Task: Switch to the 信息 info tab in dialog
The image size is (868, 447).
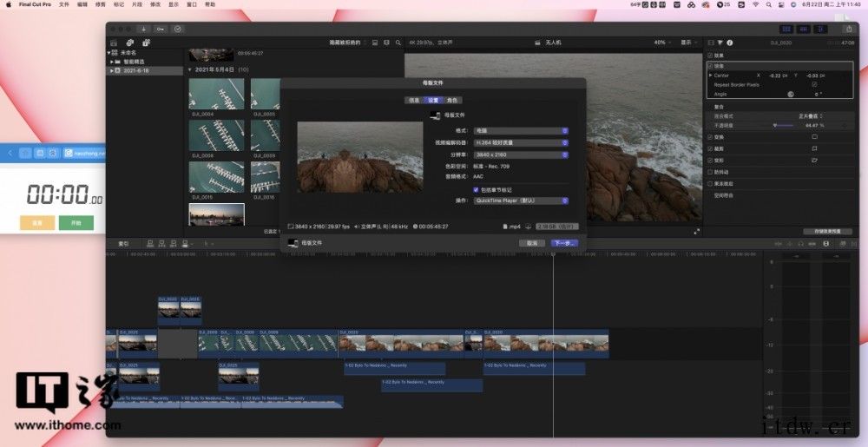Action: pyautogui.click(x=414, y=100)
